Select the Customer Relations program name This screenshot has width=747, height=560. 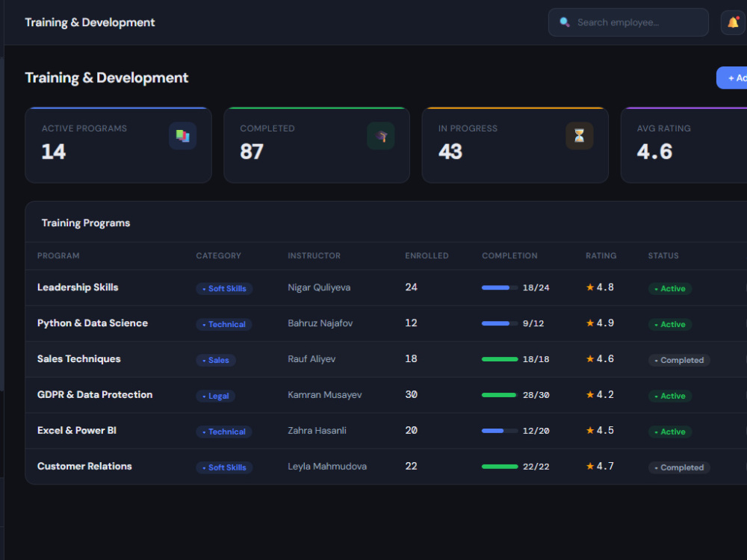pos(84,466)
